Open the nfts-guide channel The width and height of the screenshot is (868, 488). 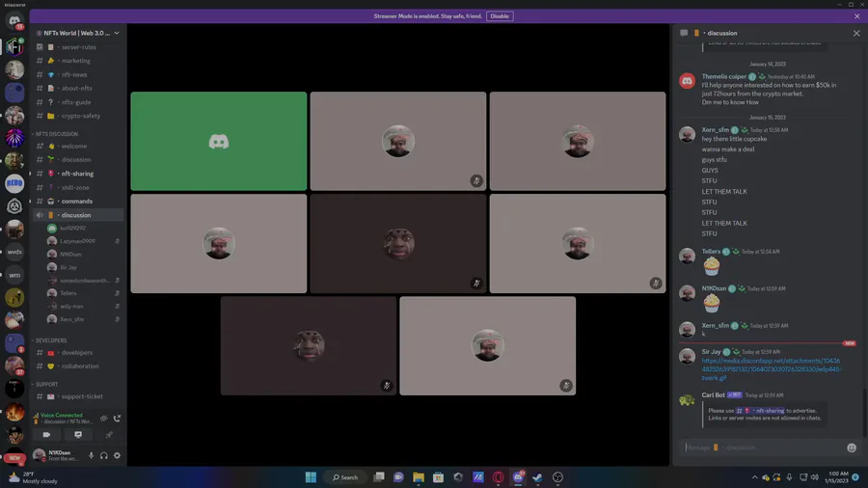coord(77,102)
